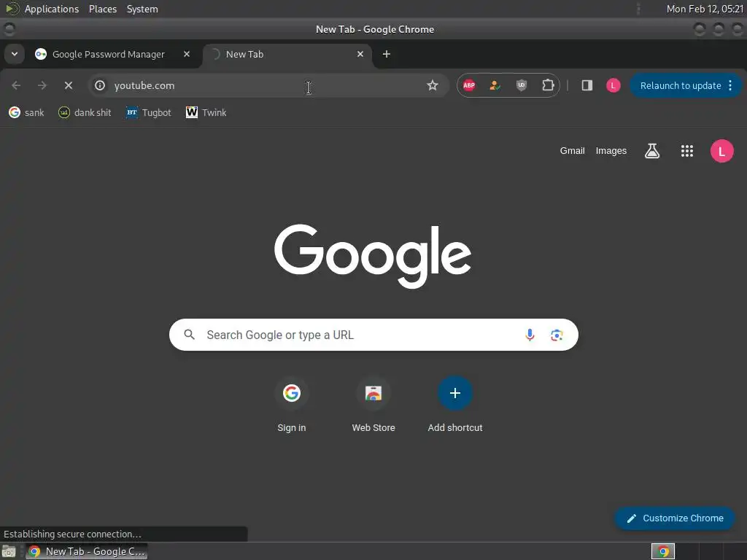747x560 pixels.
Task: Toggle the Chrome side panel
Action: (587, 86)
